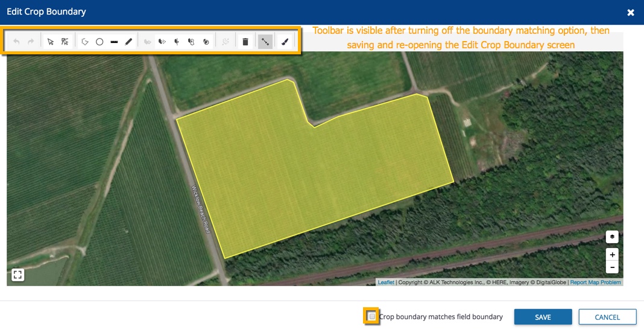Choose the freehand pencil tool
The height and width of the screenshot is (335, 644).
(128, 42)
